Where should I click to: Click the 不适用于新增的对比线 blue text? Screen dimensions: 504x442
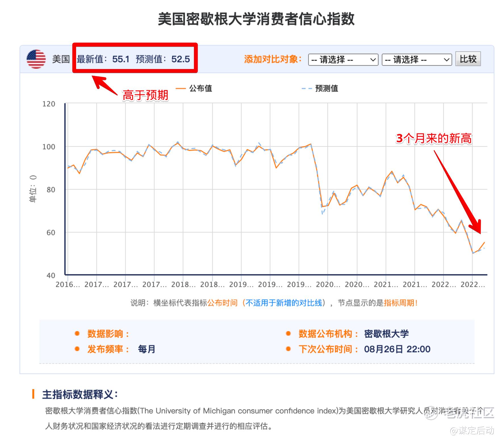(x=284, y=303)
